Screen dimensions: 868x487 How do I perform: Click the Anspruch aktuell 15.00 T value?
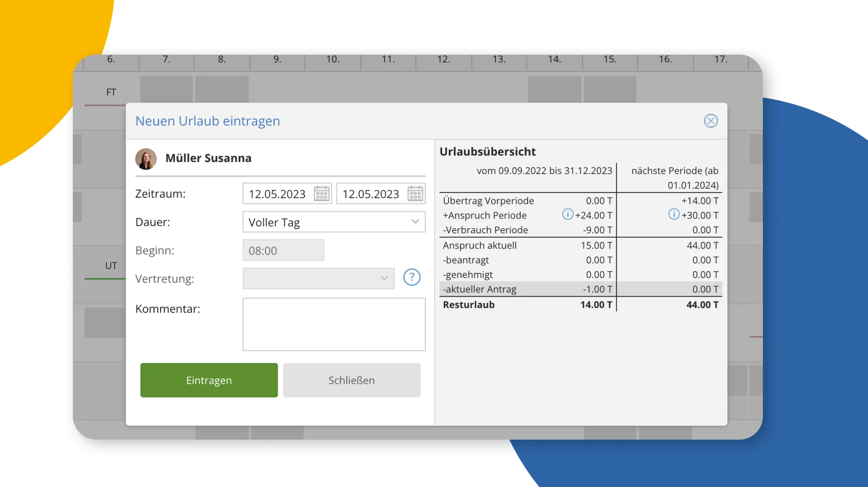tap(597, 246)
